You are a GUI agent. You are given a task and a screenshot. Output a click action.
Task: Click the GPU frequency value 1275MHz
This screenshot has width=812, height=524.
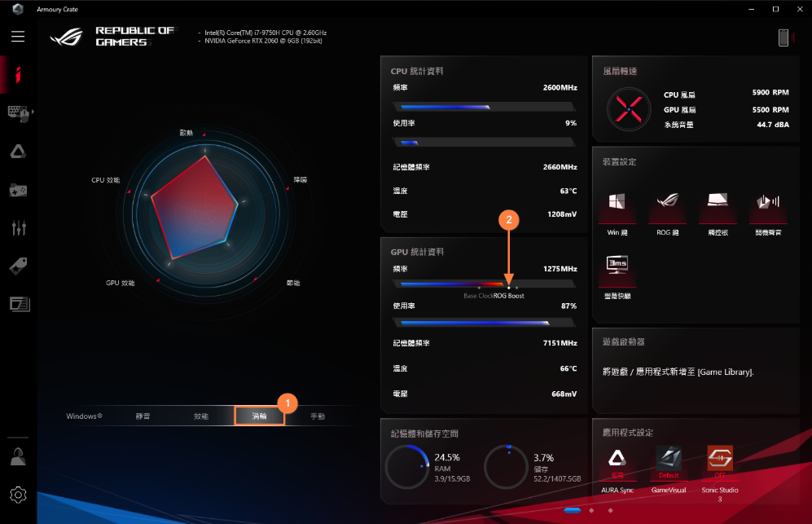point(560,268)
